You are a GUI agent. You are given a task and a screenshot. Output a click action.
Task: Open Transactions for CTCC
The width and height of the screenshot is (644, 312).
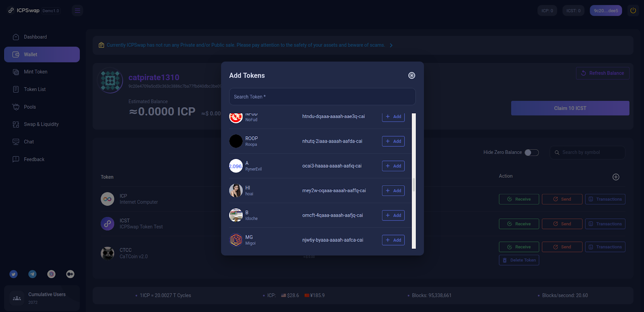[x=605, y=247]
